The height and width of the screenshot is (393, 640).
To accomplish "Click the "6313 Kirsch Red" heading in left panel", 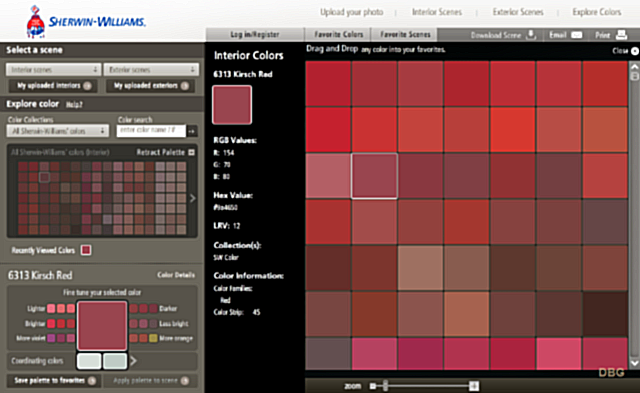I will tap(40, 275).
